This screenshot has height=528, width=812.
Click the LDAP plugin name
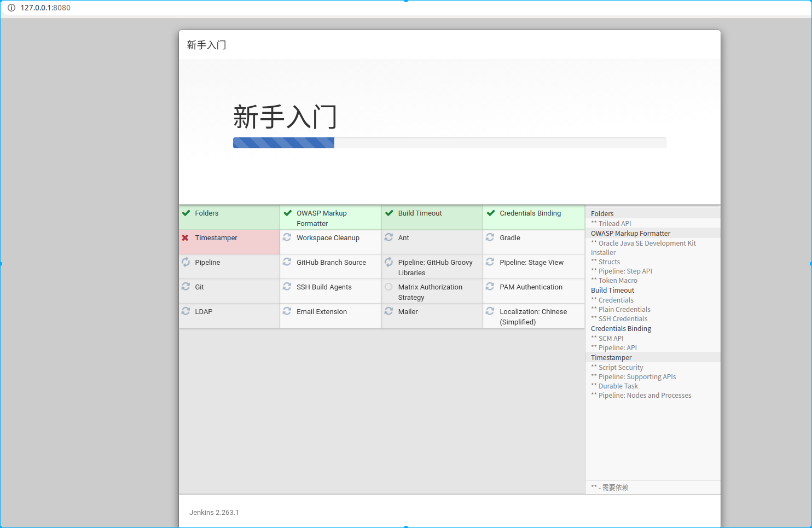coord(204,312)
